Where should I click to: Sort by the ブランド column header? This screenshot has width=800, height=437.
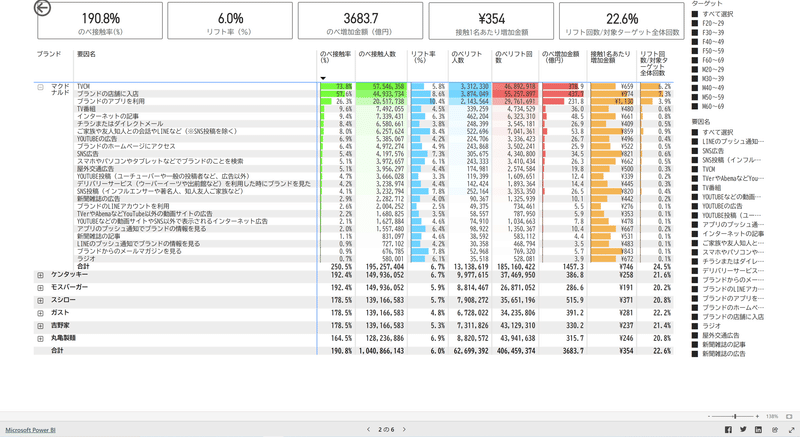[48, 54]
